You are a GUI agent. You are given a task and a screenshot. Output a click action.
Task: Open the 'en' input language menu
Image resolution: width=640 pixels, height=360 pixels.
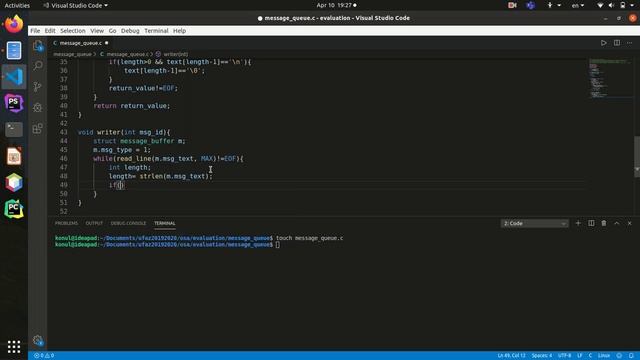(578, 5)
